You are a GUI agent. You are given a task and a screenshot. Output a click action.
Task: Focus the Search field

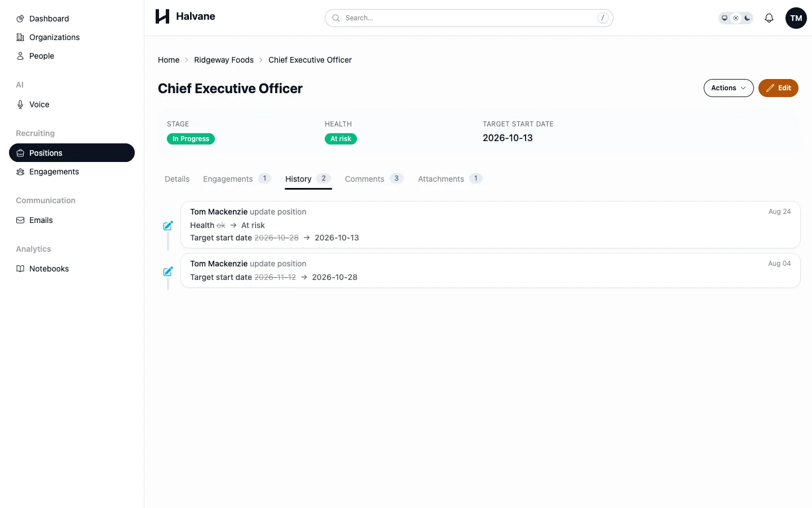tap(469, 18)
